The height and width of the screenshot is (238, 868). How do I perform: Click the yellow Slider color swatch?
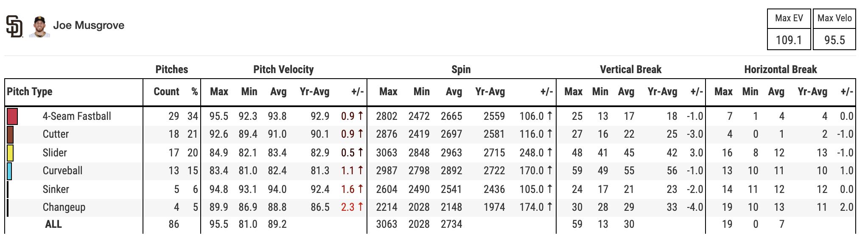(x=10, y=153)
